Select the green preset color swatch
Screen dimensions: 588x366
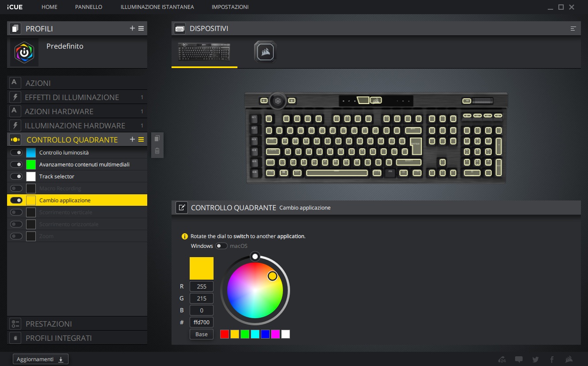(x=245, y=334)
